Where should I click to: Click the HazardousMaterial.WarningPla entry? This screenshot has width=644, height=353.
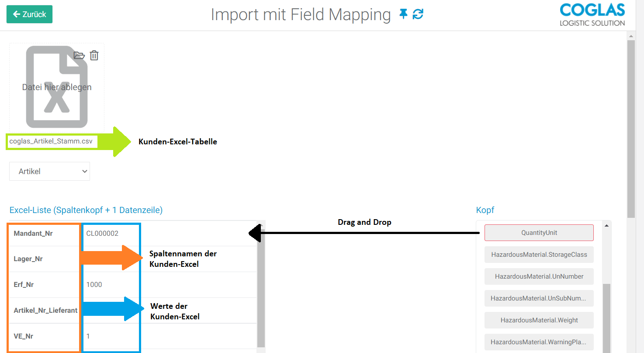(539, 342)
